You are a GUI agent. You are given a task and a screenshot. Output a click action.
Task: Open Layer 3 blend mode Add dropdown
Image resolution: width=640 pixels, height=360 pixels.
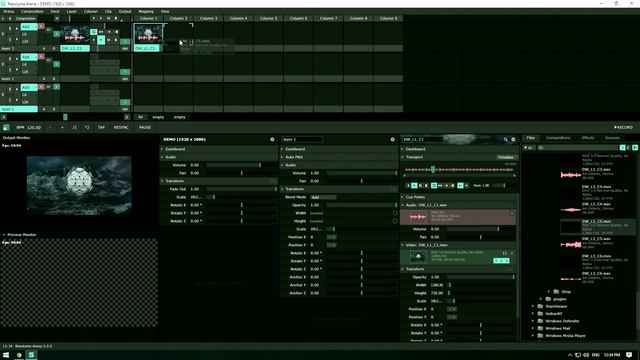(x=29, y=27)
